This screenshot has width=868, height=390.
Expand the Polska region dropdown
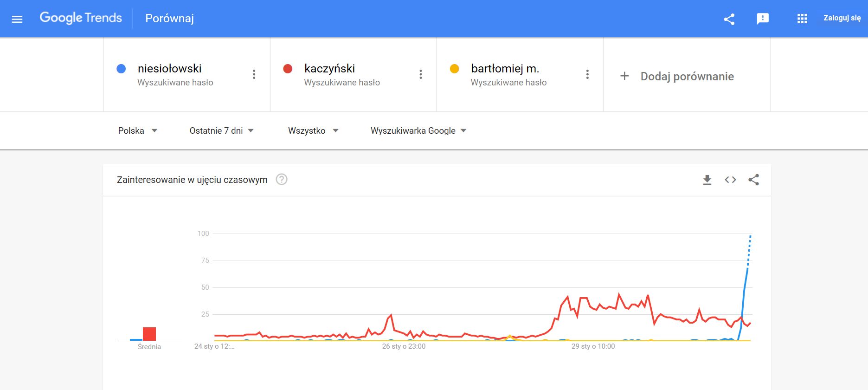coord(138,131)
